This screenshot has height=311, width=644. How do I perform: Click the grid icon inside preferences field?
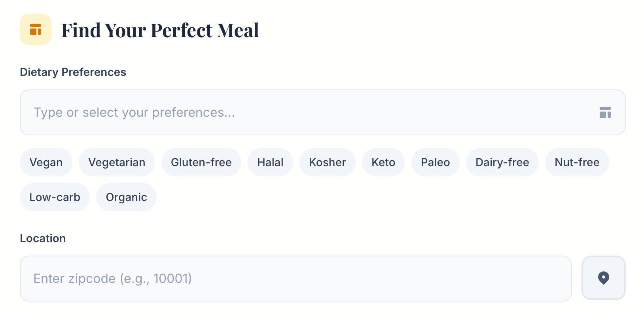[605, 112]
